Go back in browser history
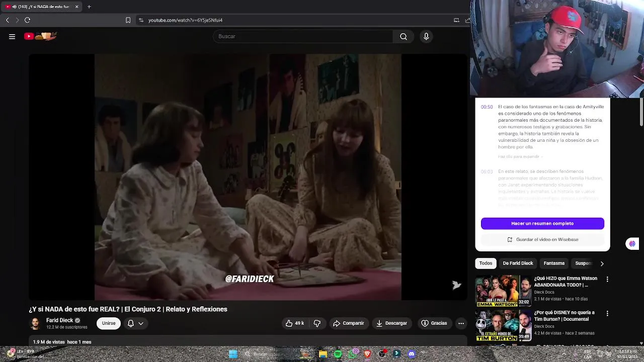This screenshot has width=644, height=362. point(7,20)
